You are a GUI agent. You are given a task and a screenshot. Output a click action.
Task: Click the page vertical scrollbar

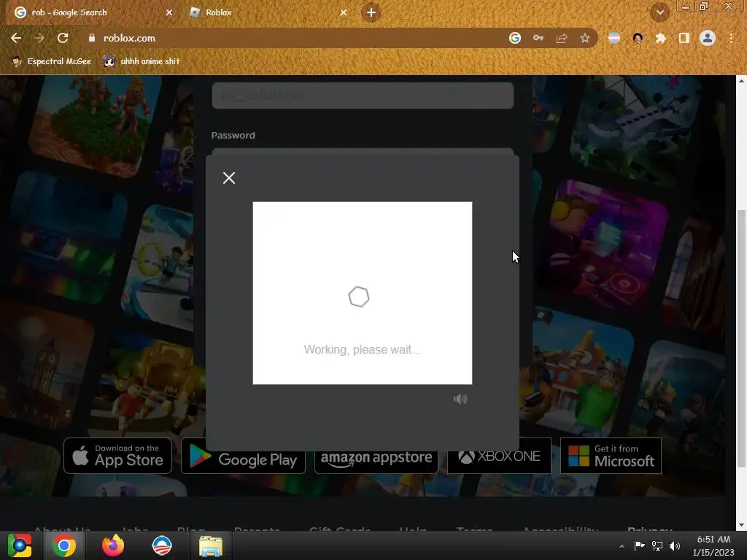pyautogui.click(x=741, y=338)
